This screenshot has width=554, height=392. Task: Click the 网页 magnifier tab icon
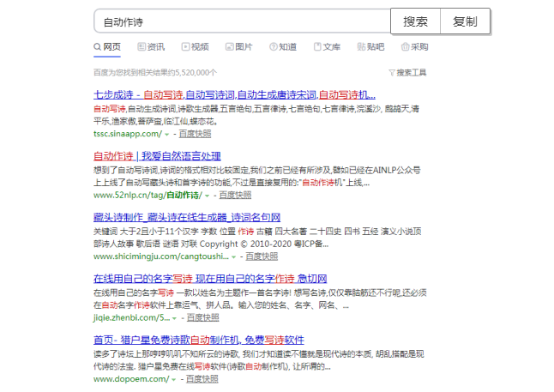(x=98, y=47)
